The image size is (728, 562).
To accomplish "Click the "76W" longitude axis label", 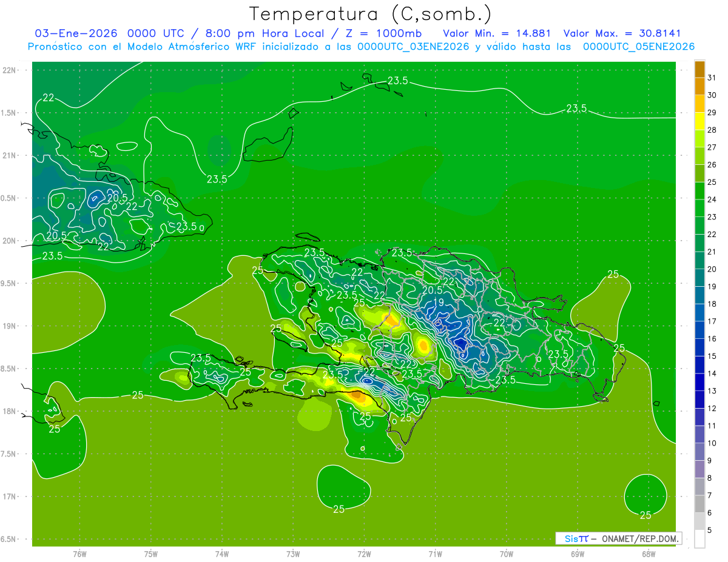I will pyautogui.click(x=79, y=554).
